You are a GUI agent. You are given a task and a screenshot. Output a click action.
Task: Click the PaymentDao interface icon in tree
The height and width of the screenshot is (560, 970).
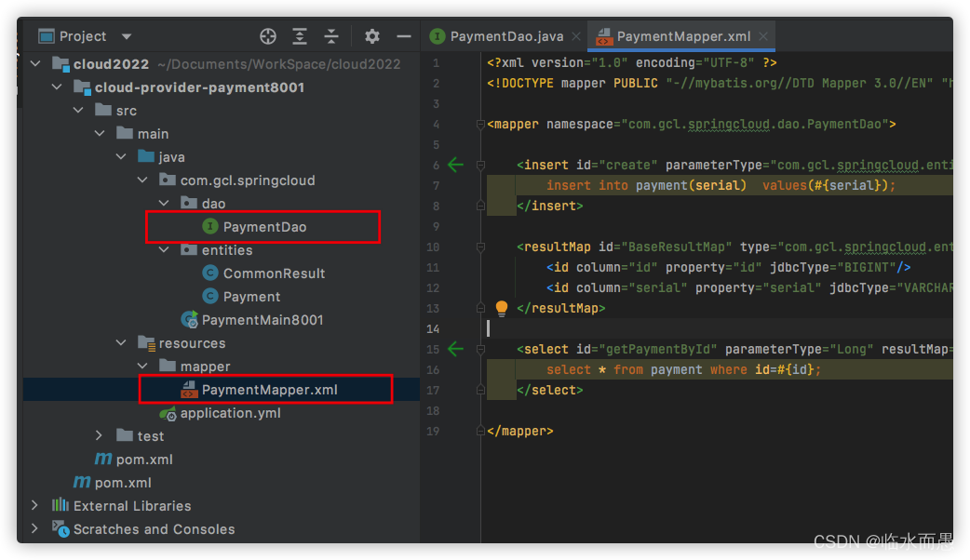tap(210, 227)
